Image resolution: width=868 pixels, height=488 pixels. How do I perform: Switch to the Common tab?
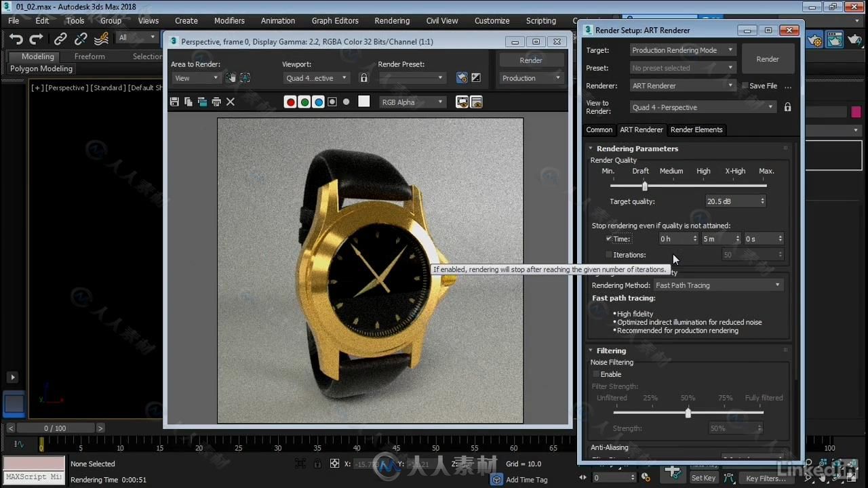[599, 129]
